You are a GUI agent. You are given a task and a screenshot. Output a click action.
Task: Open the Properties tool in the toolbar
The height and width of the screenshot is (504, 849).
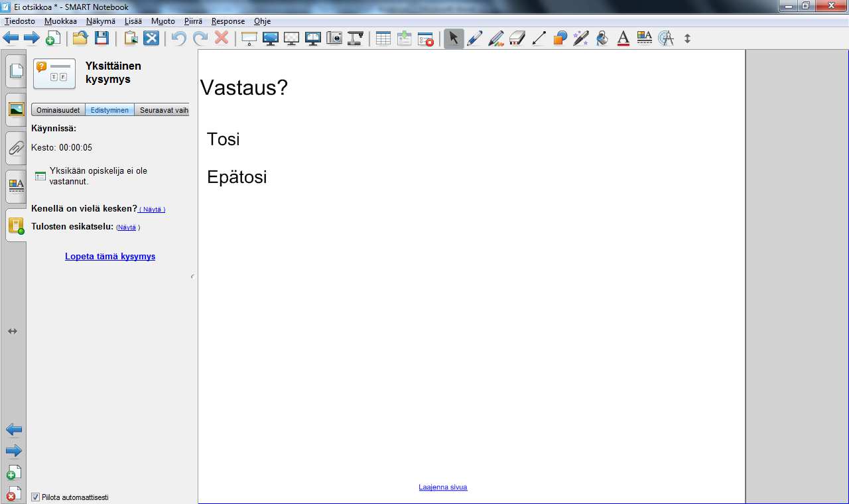(x=645, y=38)
